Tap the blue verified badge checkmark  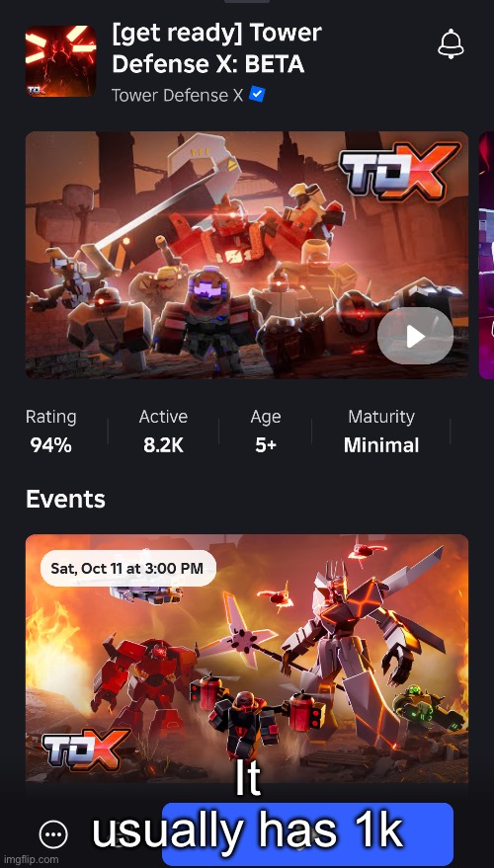pyautogui.click(x=257, y=95)
